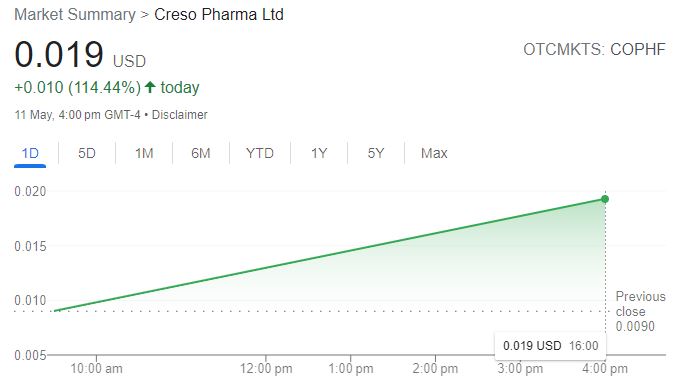
Task: Click the +0.010 (114.44%) change text
Action: [x=78, y=88]
